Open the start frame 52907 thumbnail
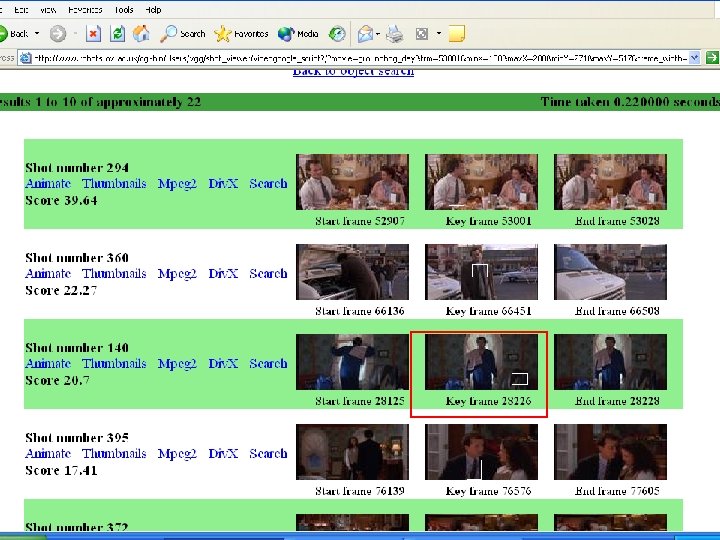The image size is (720, 540). pos(352,182)
